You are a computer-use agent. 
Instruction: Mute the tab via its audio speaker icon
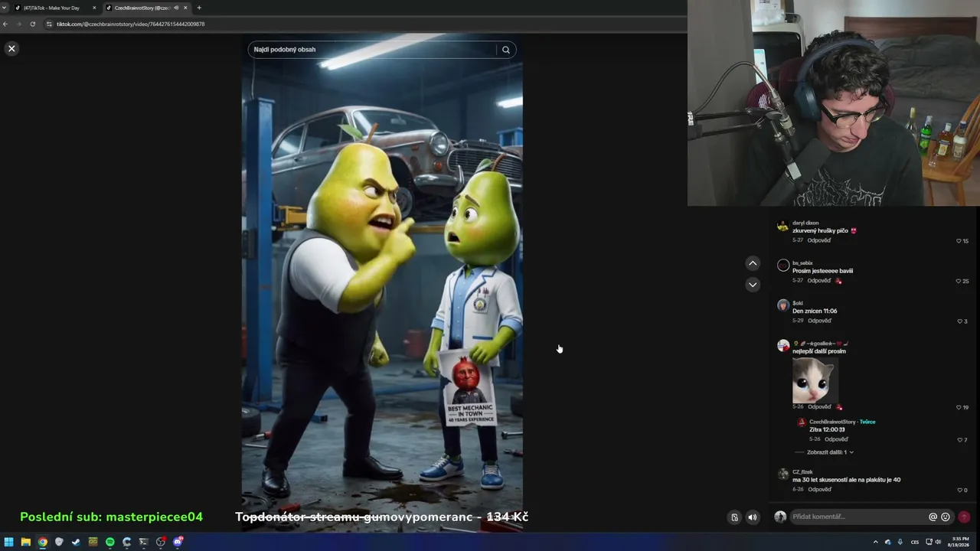click(176, 8)
